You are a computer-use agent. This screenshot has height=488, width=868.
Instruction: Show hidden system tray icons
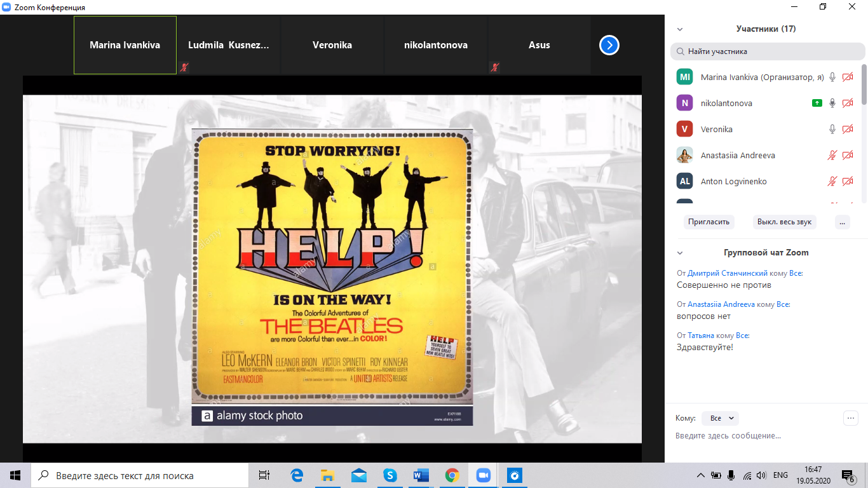[701, 475]
